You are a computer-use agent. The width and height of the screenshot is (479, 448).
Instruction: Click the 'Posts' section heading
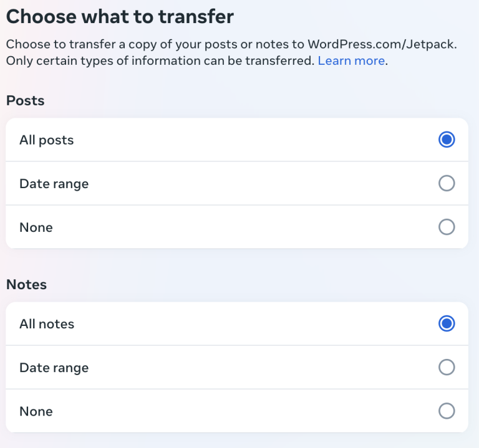26,100
